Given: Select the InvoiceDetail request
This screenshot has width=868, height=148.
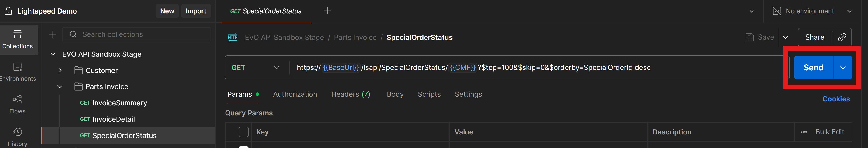Looking at the screenshot, I should click(x=113, y=119).
